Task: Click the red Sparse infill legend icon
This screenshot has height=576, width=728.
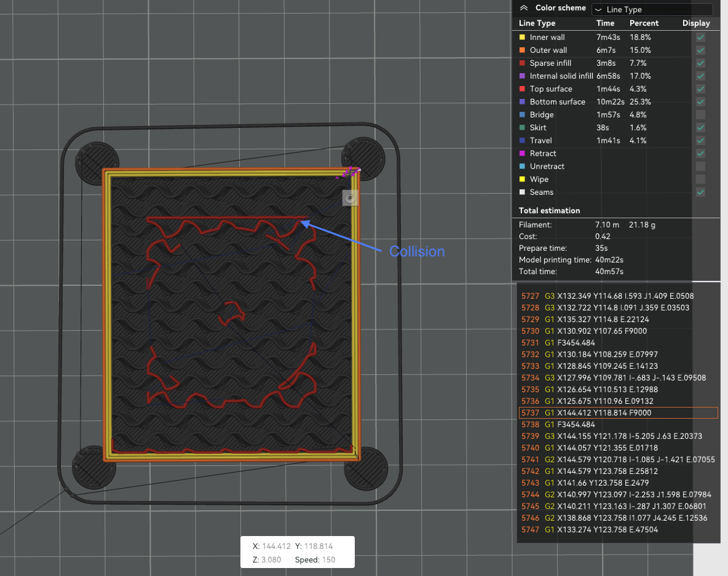Action: click(523, 63)
